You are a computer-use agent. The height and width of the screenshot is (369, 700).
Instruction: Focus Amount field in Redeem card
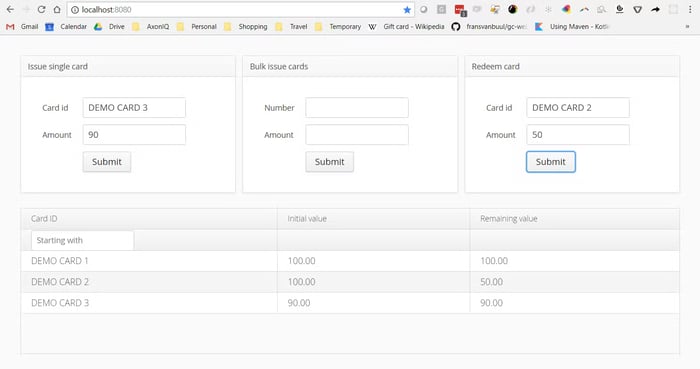click(x=578, y=135)
